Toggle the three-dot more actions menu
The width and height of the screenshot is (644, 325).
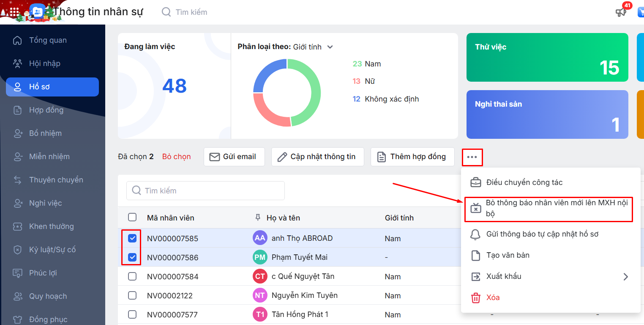click(472, 157)
